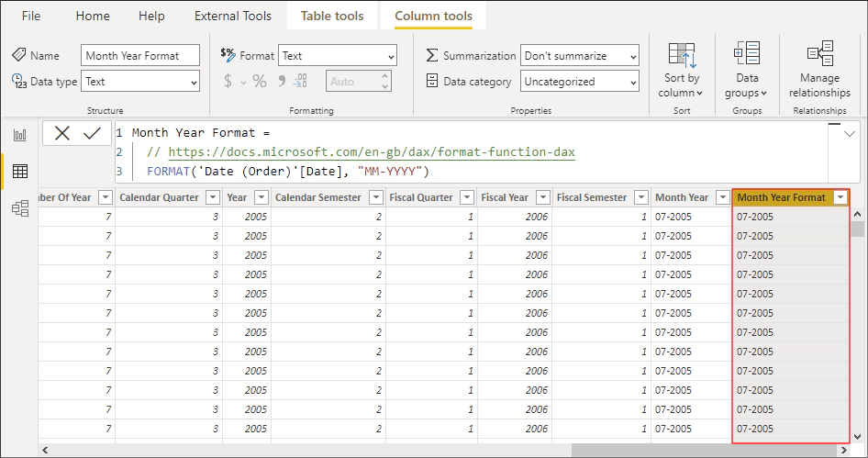The height and width of the screenshot is (458, 868).
Task: Open Calendar Quarter column filter dropdown
Action: [x=213, y=197]
